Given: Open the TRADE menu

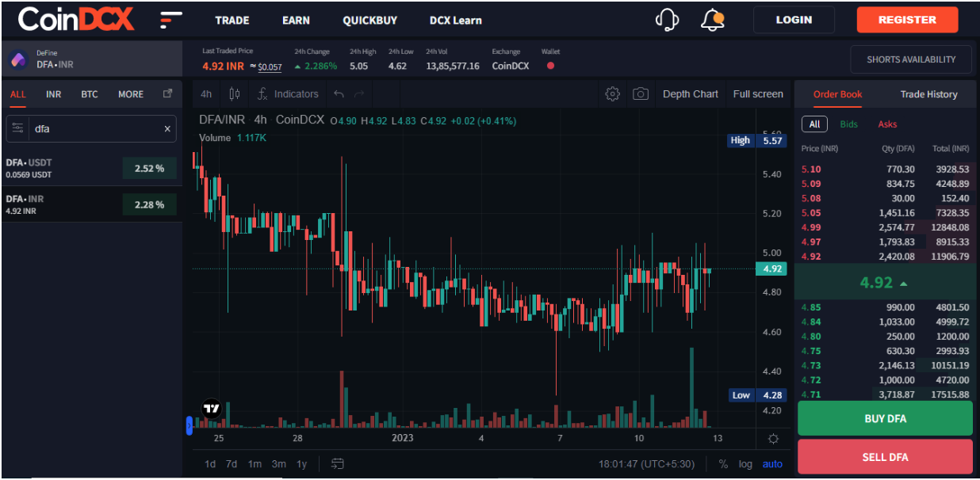Looking at the screenshot, I should 232,20.
